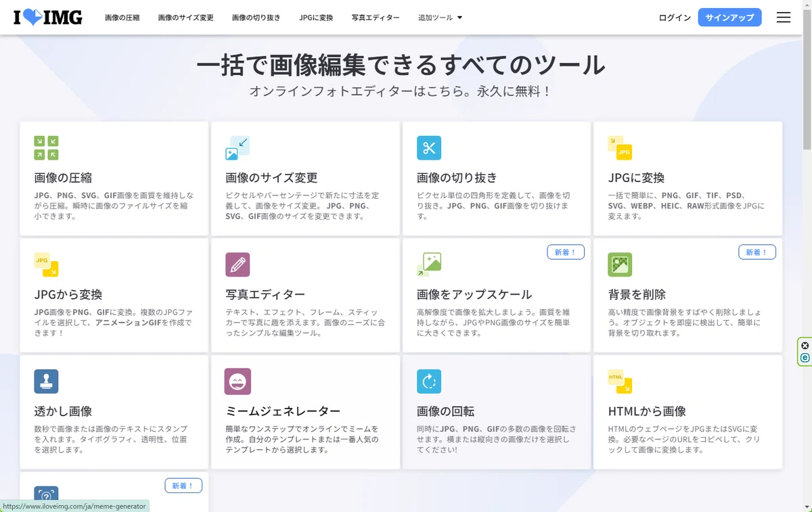
Task: Click description text beginning 数秒で画像または
Action: tap(111, 439)
